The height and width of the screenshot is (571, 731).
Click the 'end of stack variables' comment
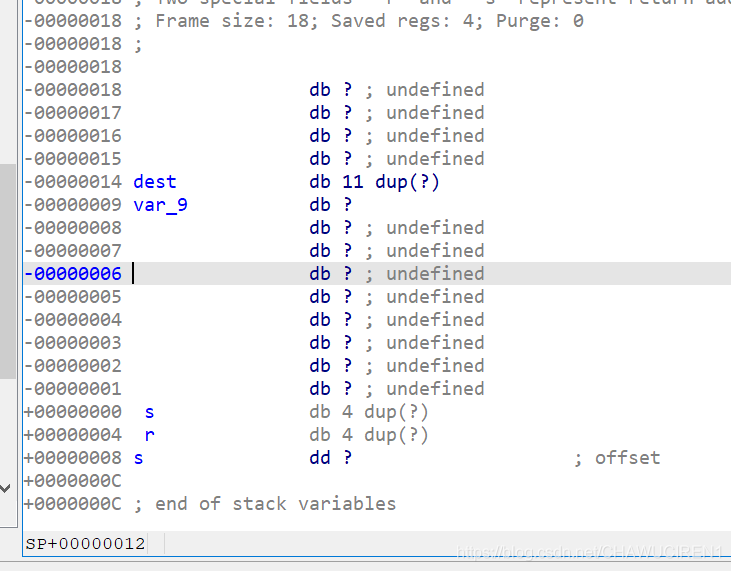pyautogui.click(x=275, y=504)
